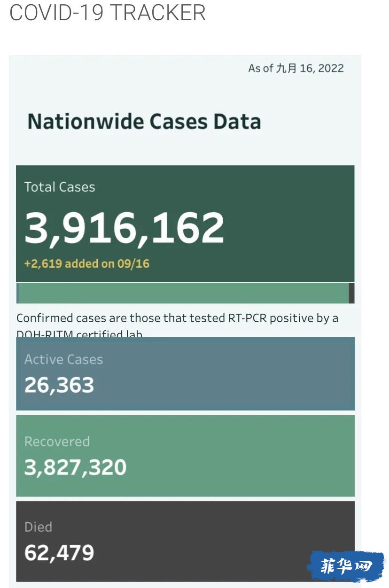389x588 pixels.
Task: Click the 3,916,162 total cases number
Action: 124,228
